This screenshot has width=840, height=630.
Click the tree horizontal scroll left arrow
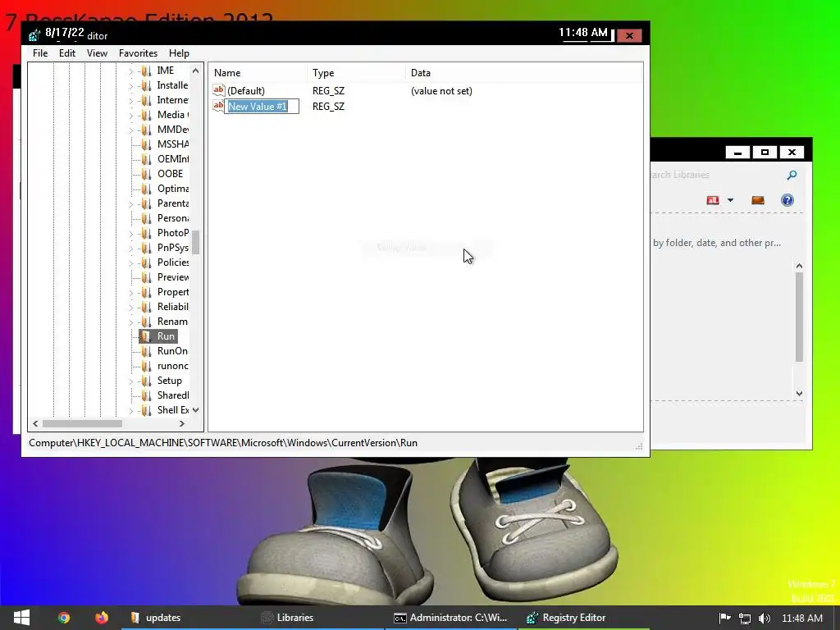point(35,423)
